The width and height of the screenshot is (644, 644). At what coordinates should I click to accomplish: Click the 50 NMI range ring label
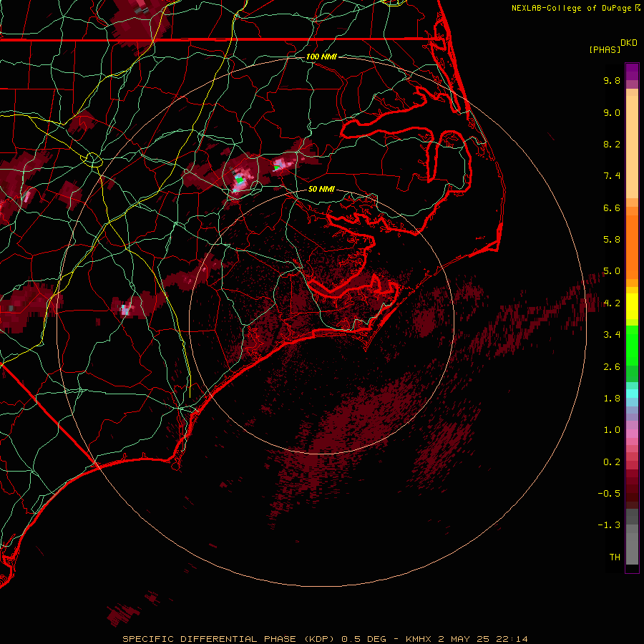click(321, 189)
